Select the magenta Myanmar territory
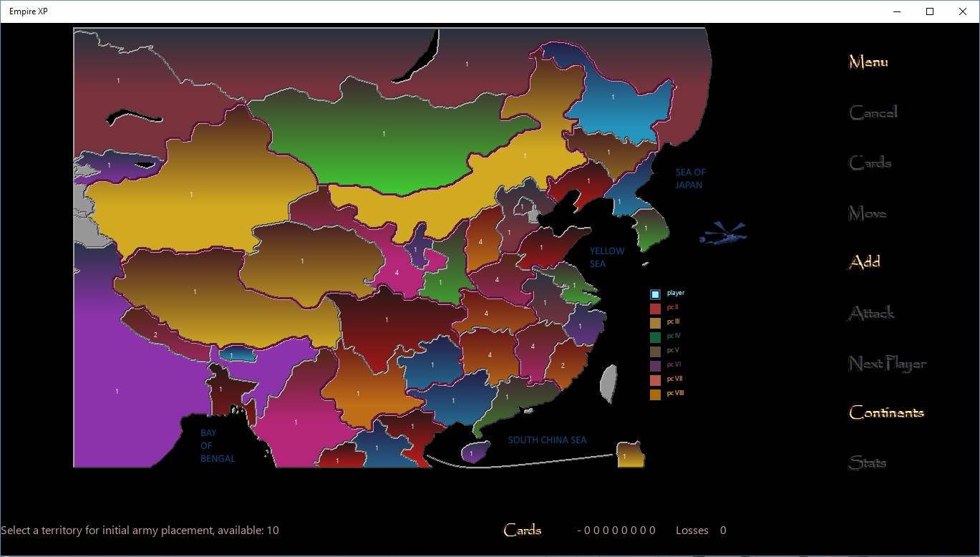 (296, 422)
